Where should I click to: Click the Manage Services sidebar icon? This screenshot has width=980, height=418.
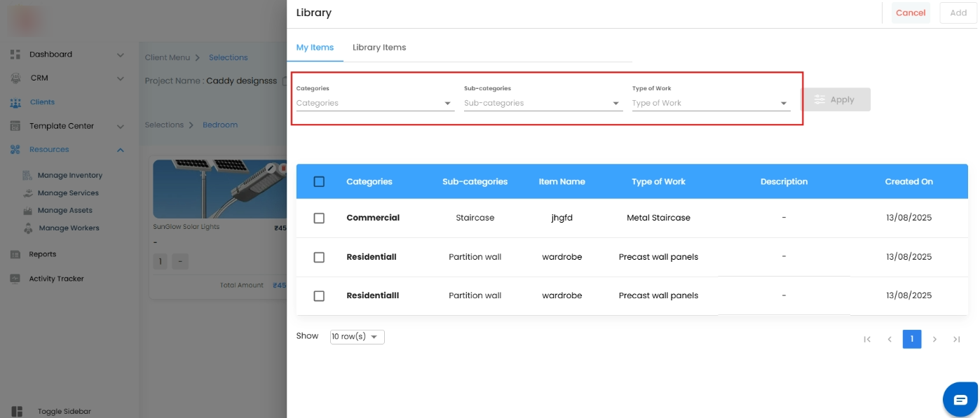(x=28, y=193)
